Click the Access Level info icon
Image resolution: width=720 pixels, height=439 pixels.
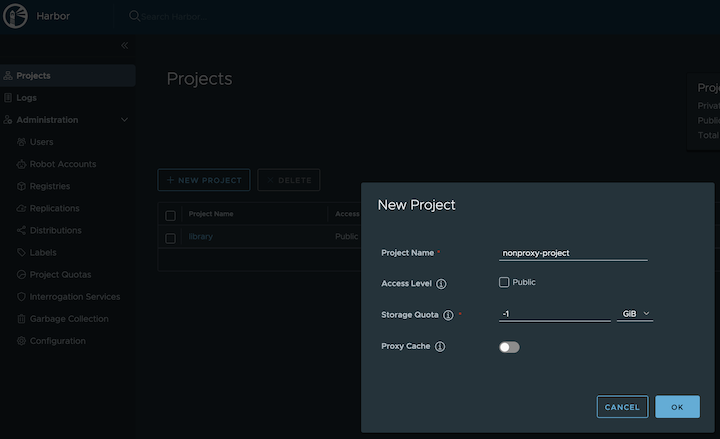coord(441,284)
